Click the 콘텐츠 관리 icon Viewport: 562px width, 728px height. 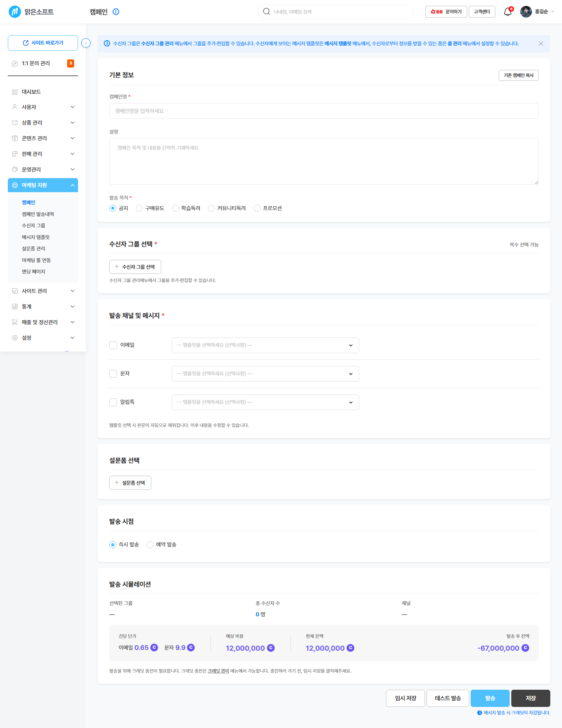pos(15,138)
